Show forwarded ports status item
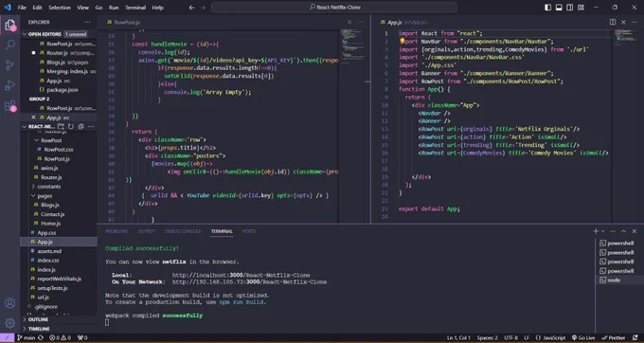This screenshot has width=644, height=343. tap(82, 337)
